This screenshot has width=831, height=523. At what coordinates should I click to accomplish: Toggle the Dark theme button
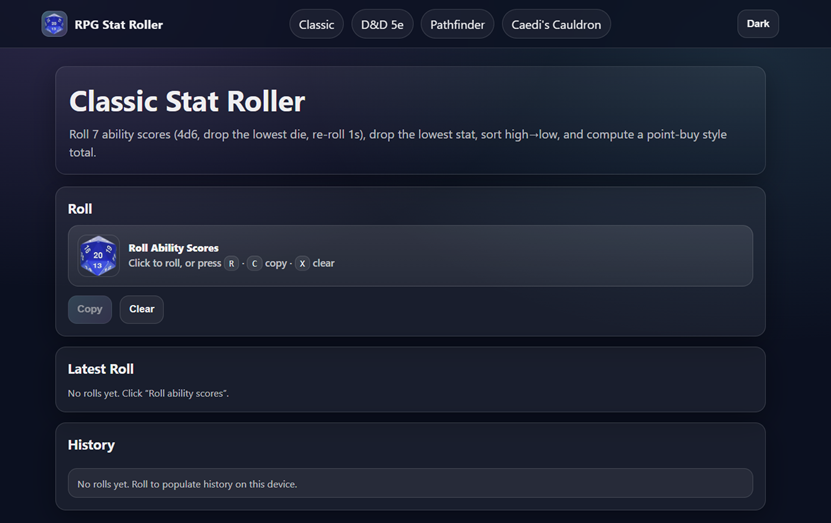coord(758,24)
